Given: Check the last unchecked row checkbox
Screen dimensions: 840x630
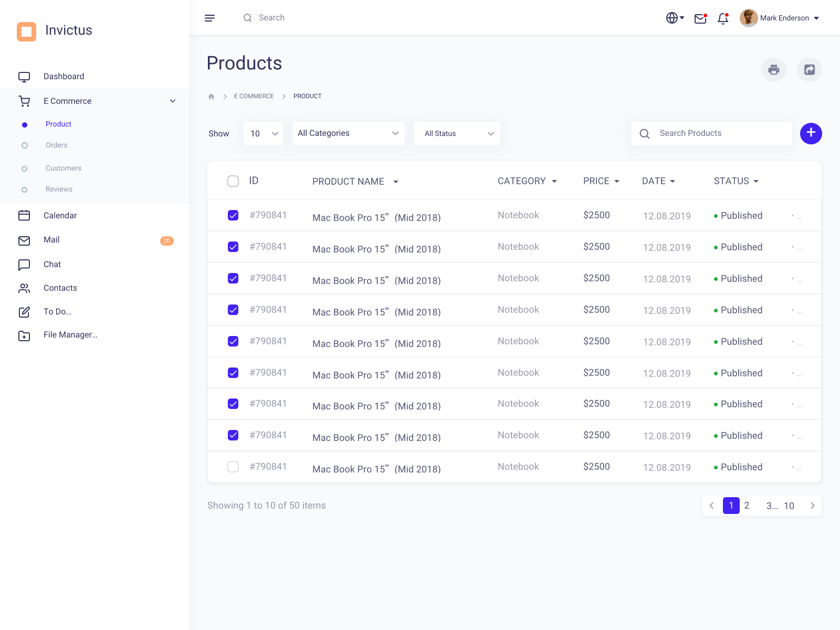Looking at the screenshot, I should (x=233, y=467).
